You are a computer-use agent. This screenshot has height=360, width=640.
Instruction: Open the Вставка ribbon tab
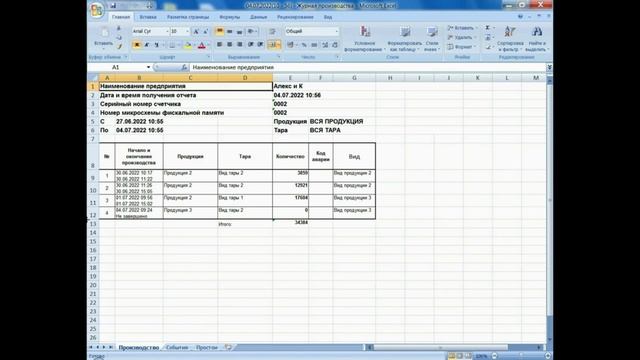(x=148, y=17)
